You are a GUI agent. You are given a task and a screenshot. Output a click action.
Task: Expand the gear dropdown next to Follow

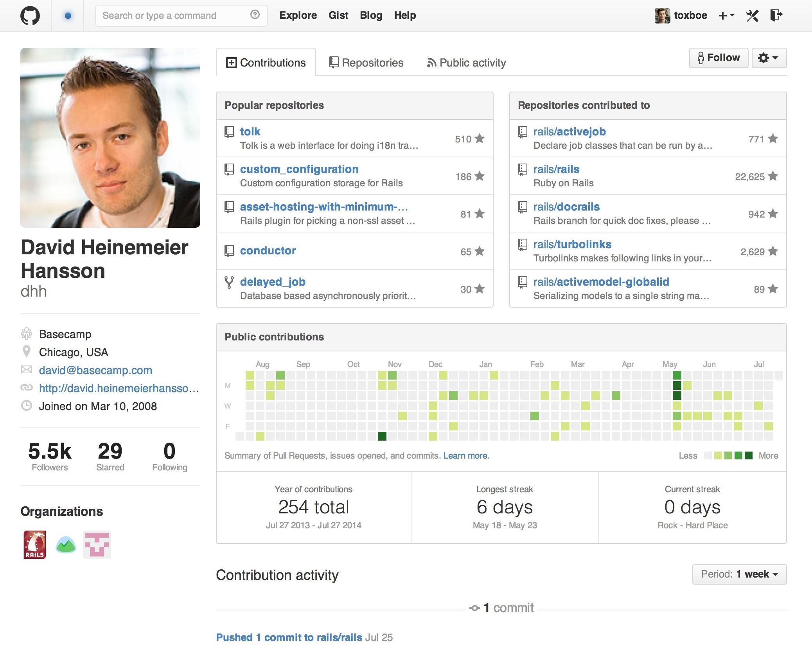(x=769, y=58)
